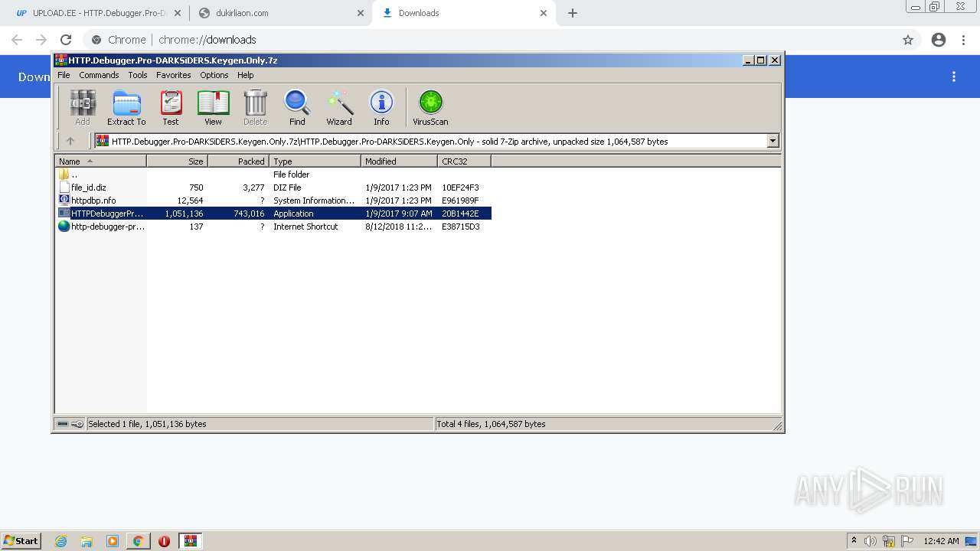Open the File menu in WinRAR

click(x=64, y=75)
